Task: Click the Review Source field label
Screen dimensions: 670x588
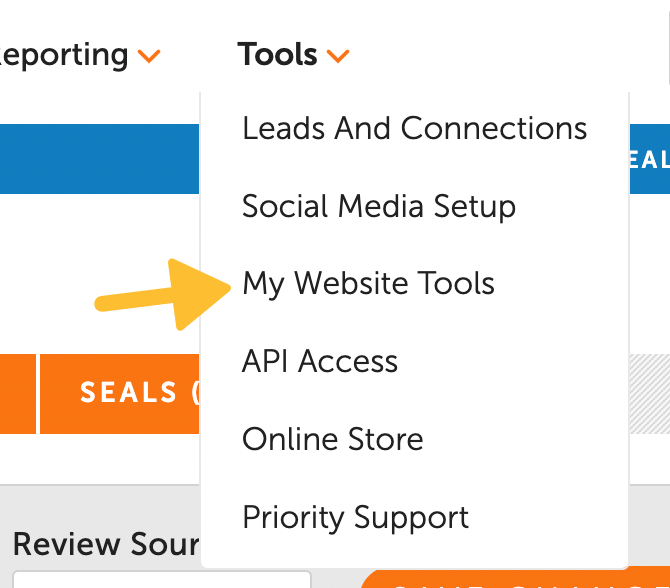Action: [105, 545]
